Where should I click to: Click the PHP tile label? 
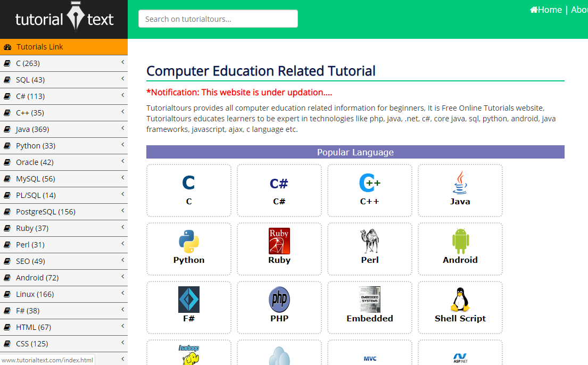(x=279, y=319)
